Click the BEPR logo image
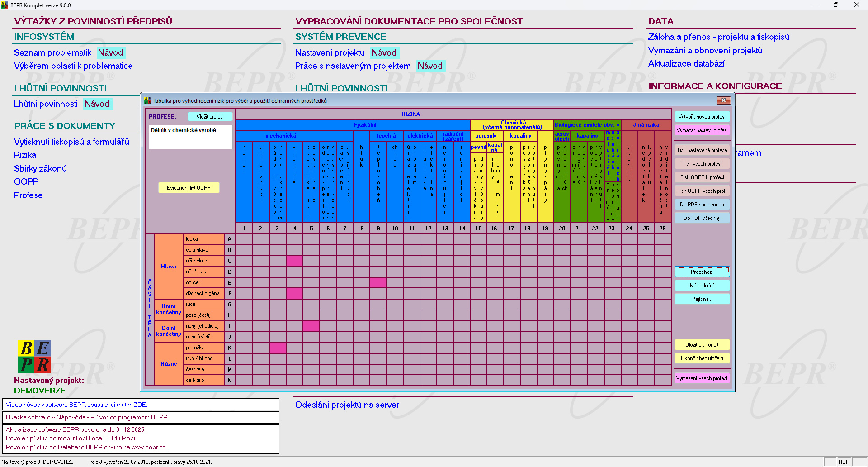Screen dimensions: 868x467 pos(34,356)
